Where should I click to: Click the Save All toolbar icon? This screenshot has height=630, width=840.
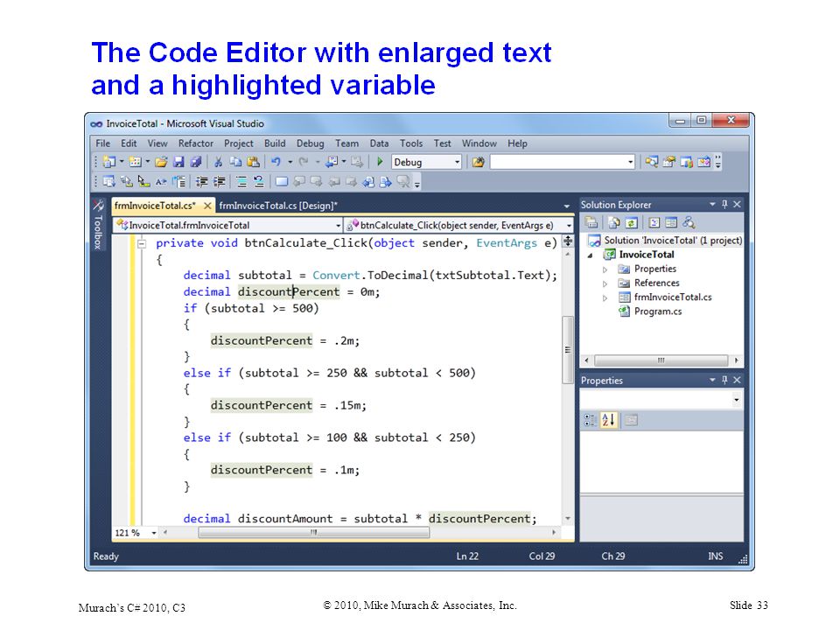(196, 162)
